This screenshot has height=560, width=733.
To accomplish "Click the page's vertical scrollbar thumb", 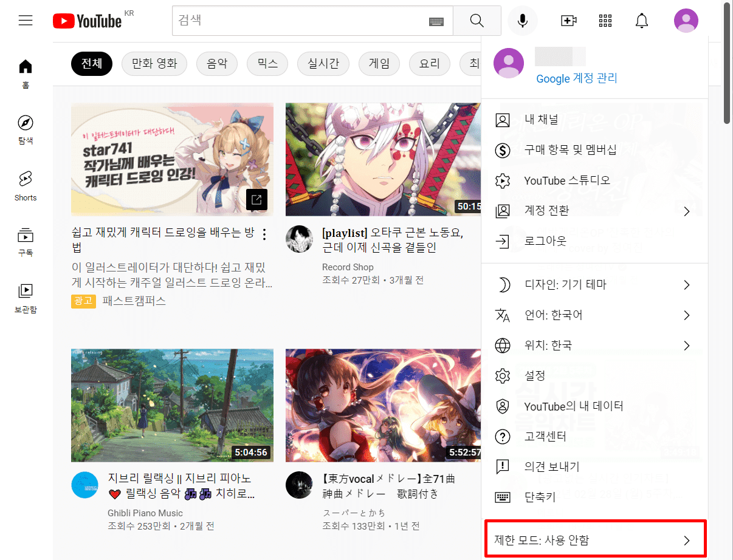I will [727, 64].
